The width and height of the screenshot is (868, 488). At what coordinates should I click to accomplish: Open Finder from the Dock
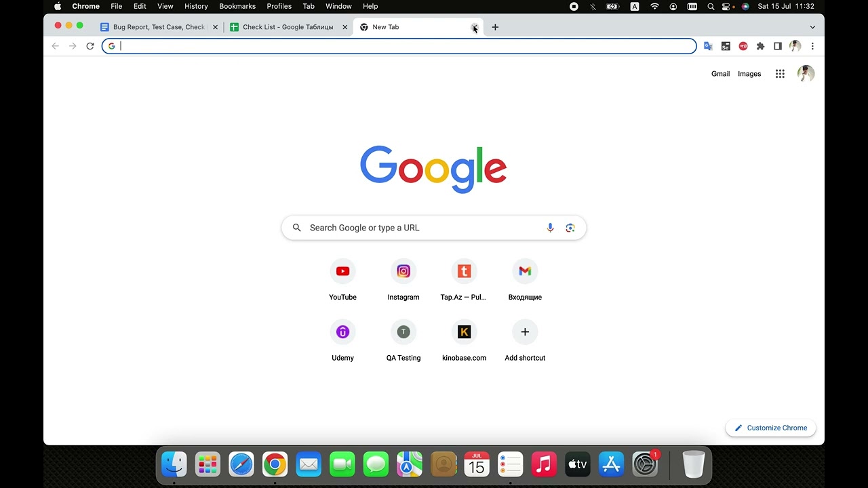(x=174, y=464)
